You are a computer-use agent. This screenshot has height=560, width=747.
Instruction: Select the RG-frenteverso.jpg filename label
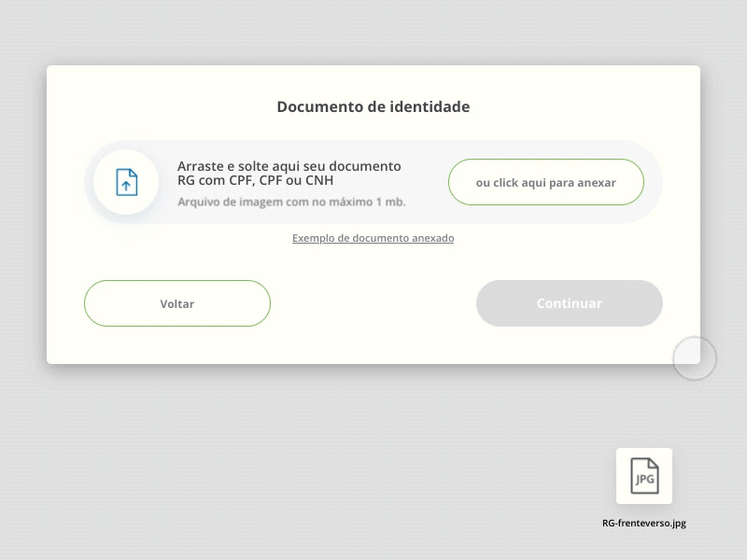pos(642,523)
